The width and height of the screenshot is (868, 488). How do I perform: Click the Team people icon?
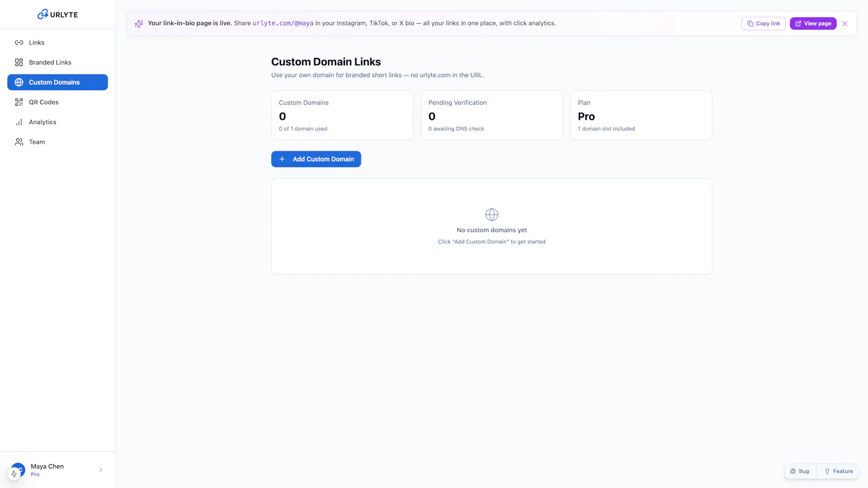click(19, 142)
